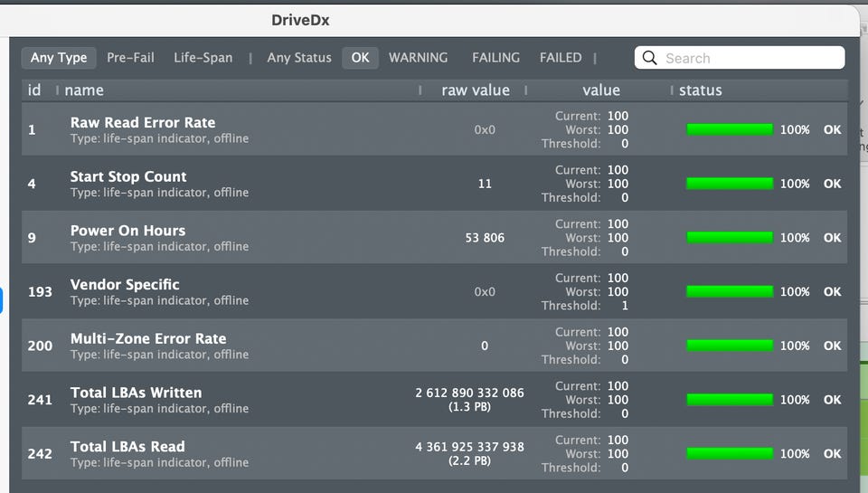Viewport: 868px width, 493px height.
Task: Click the (1.3 PB) size label
Action: coord(469,406)
